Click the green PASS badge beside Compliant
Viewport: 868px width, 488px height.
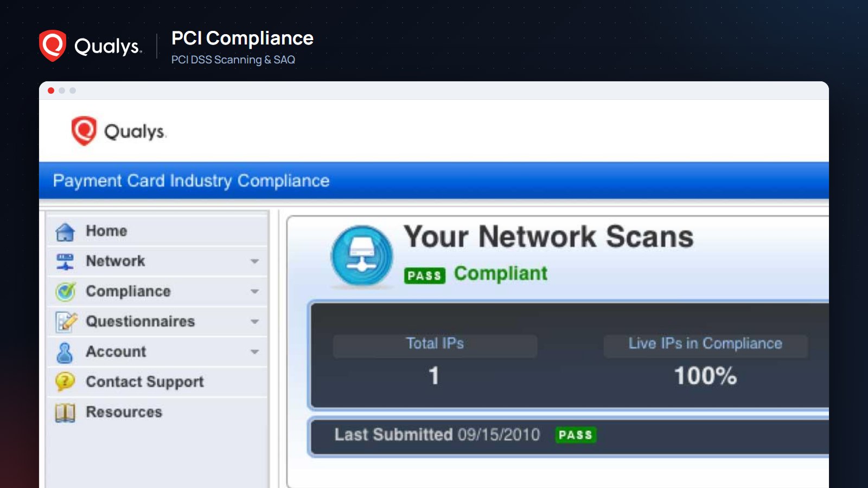[x=424, y=275]
